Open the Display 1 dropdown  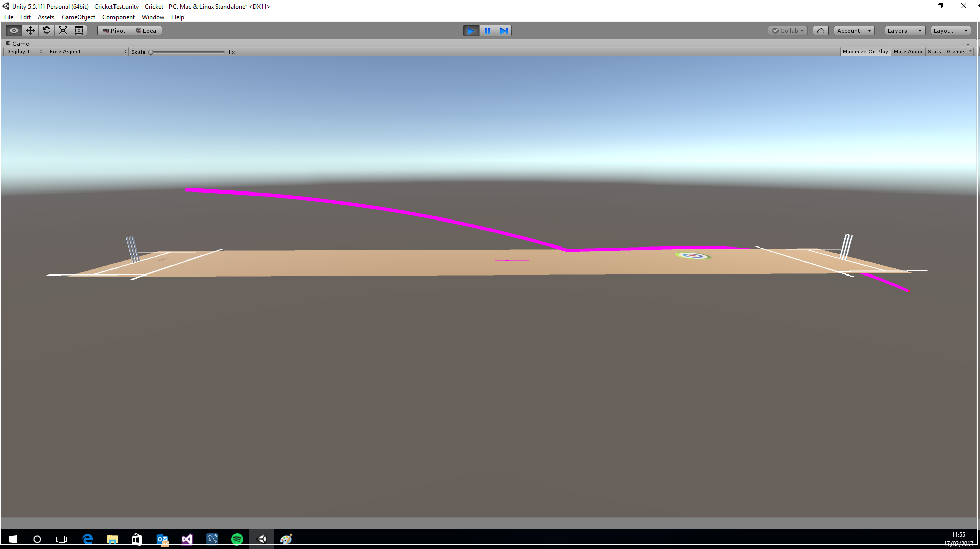point(24,52)
